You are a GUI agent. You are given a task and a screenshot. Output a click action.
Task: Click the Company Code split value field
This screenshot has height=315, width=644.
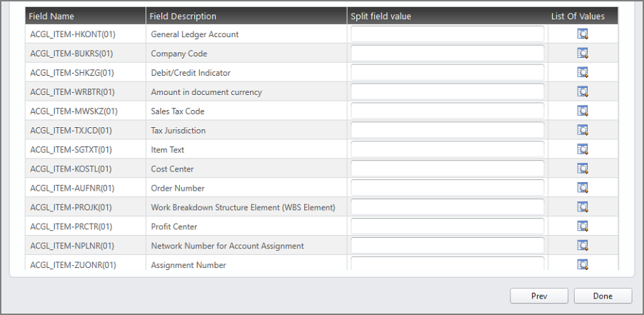point(447,54)
